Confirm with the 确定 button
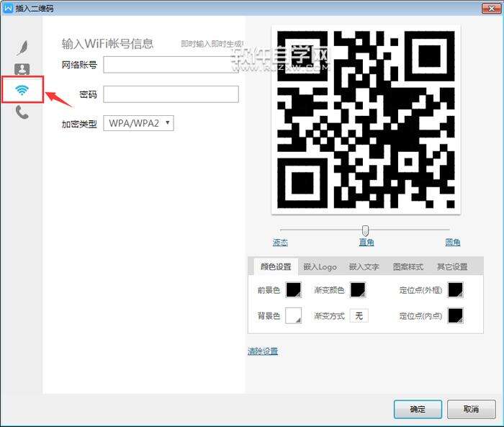This screenshot has height=427, width=504. (418, 409)
